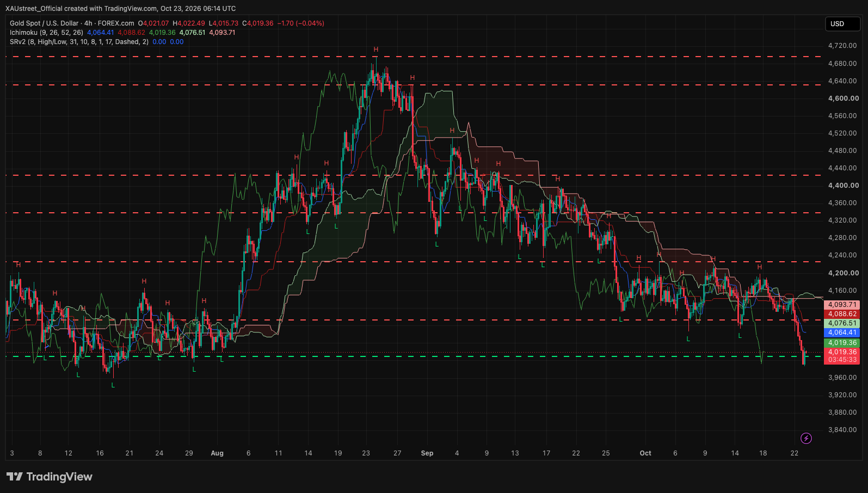Click the Oct label on the time axis

tap(645, 453)
